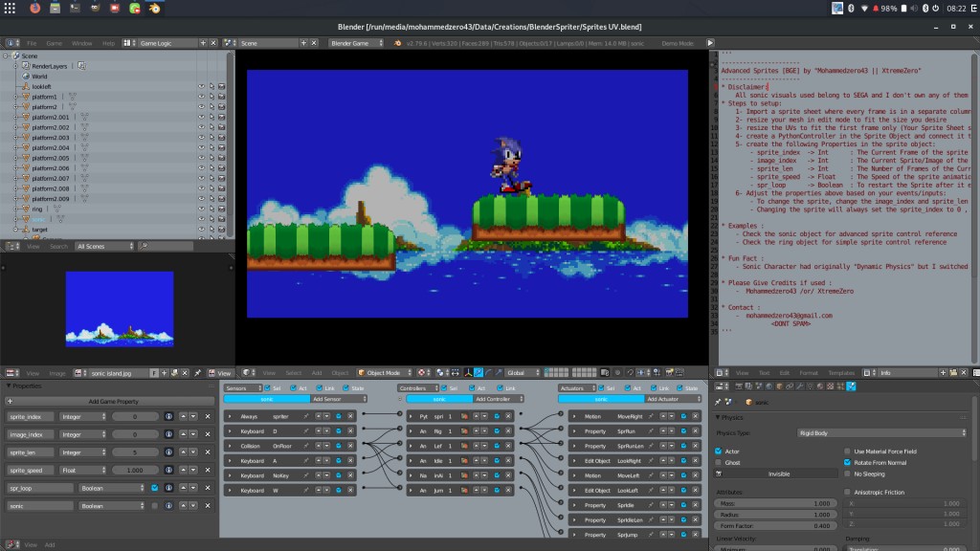The height and width of the screenshot is (551, 980).
Task: Open the Templates menu in text editor
Action: click(841, 373)
